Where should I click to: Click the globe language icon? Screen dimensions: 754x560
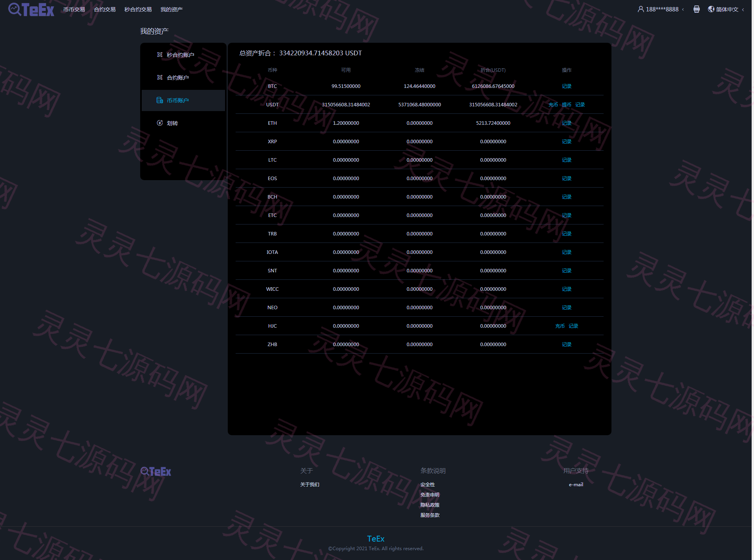(711, 9)
